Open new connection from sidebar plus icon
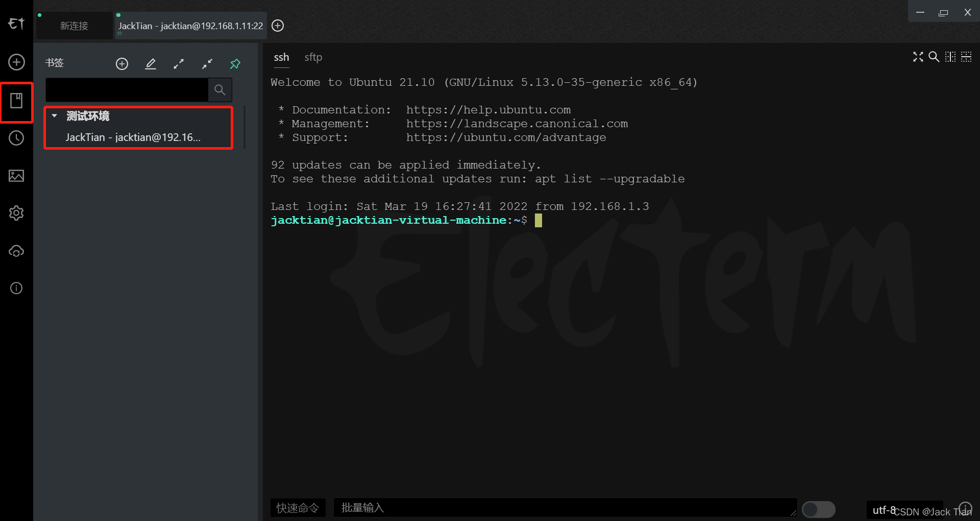This screenshot has height=521, width=980. tap(16, 62)
